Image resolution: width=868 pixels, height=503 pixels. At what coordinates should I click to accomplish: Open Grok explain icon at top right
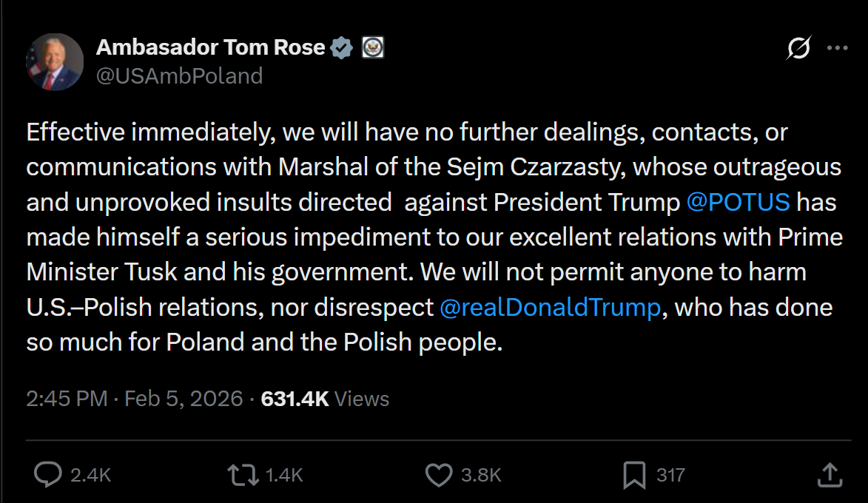coord(799,48)
